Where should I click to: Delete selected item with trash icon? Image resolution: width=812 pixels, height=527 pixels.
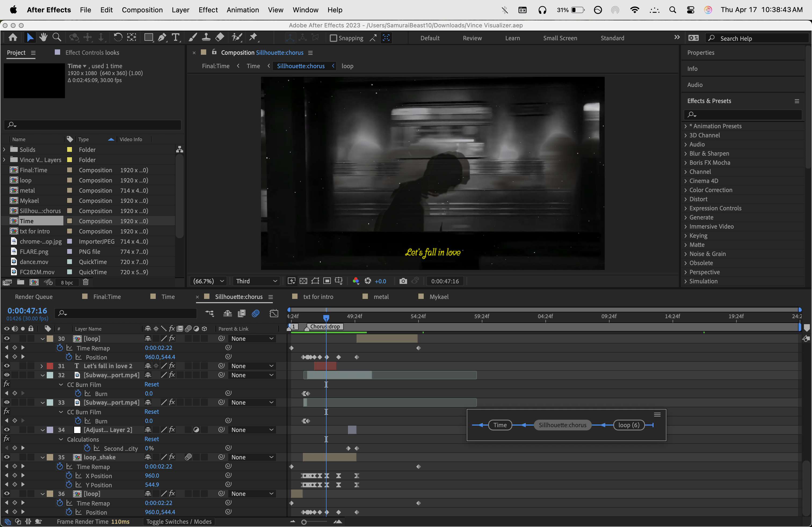coord(86,282)
